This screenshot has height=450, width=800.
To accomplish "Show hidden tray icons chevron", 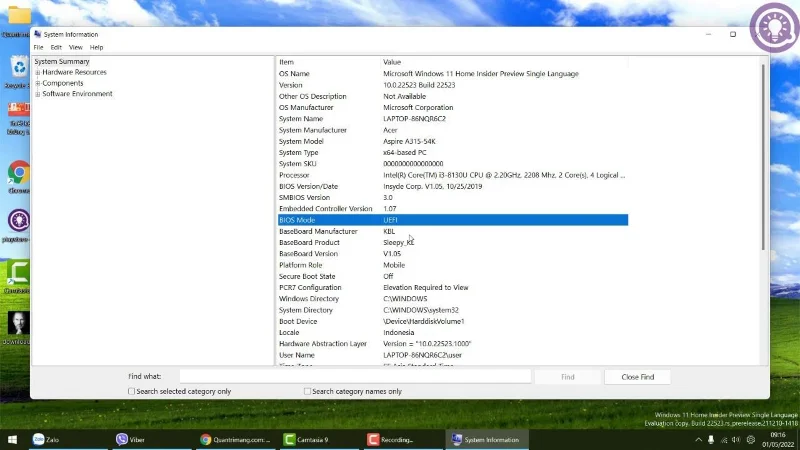I will coord(698,440).
